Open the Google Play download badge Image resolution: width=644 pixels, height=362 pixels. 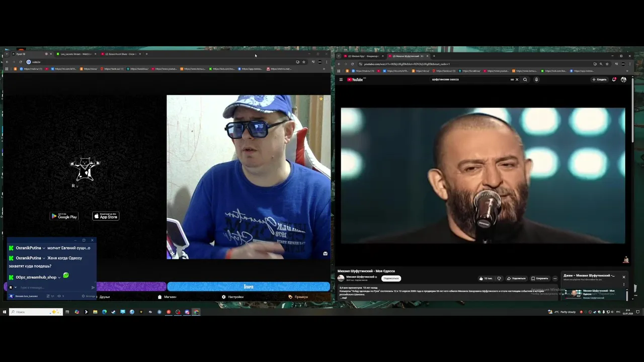(64, 216)
